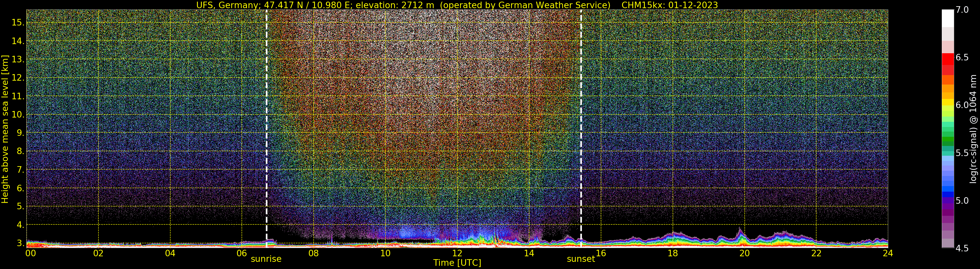This screenshot has width=980, height=269.
Task: Click the '7.' height axis tick label
Action: click(x=21, y=170)
